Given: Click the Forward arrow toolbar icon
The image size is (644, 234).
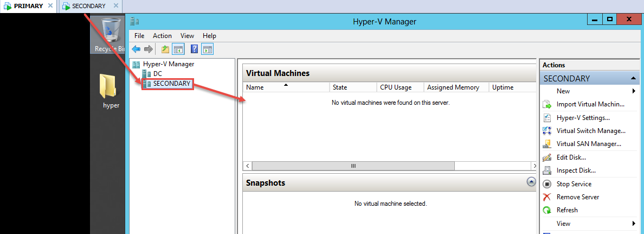Looking at the screenshot, I should [x=149, y=49].
